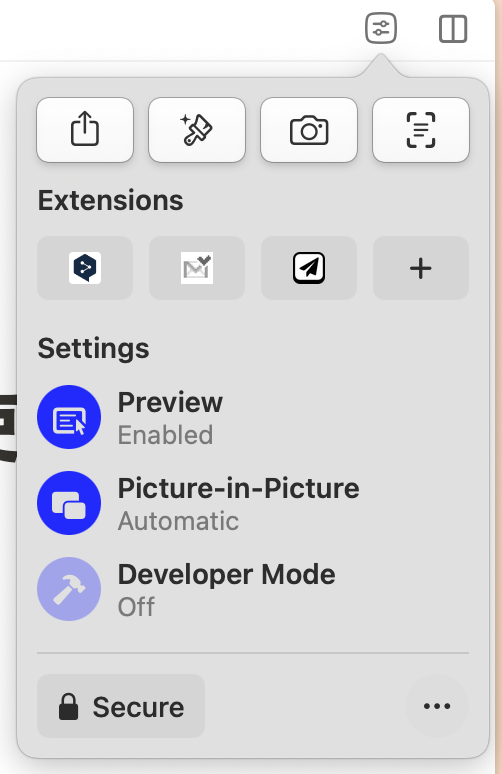This screenshot has width=502, height=774.
Task: Select the Boost paintbrush sparkle icon
Action: tap(197, 130)
